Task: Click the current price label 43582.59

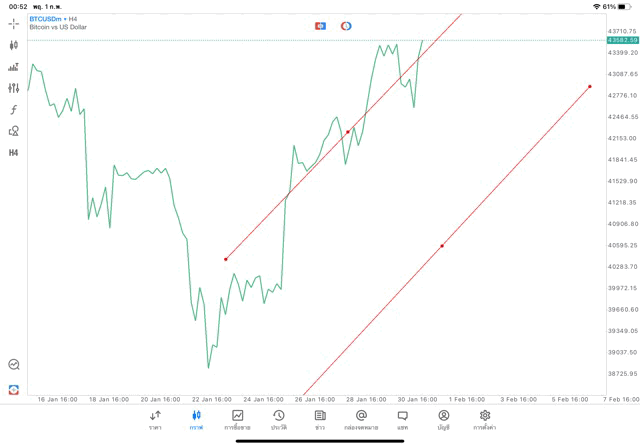Action: [622, 40]
